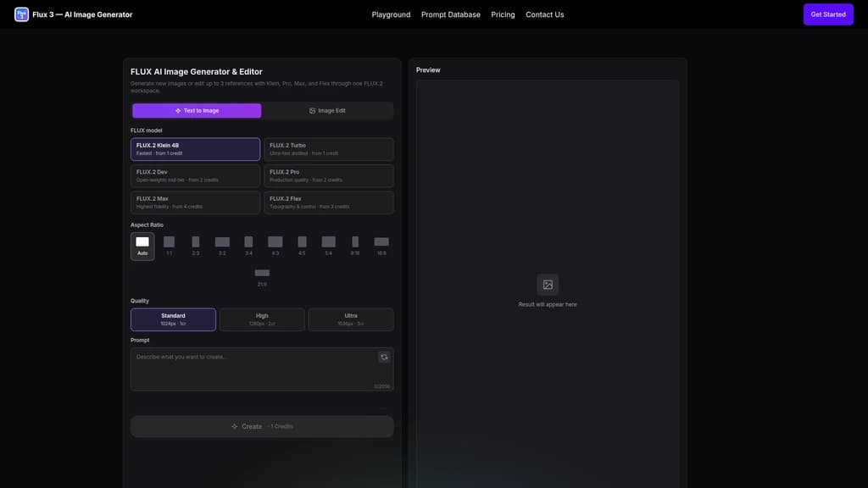Select the 3:2 landscape aspect ratio
The image size is (868, 488).
point(222,241)
